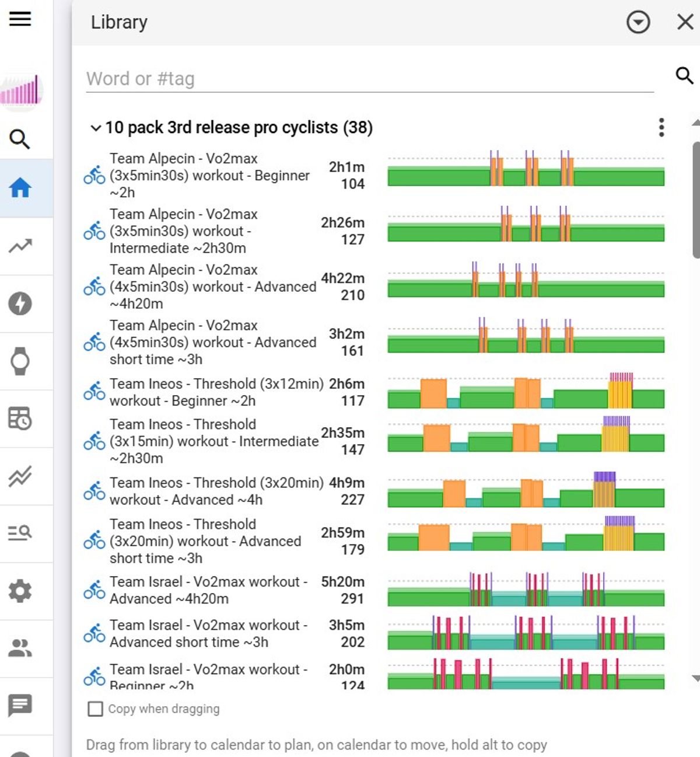Click Team Israel Vo2max Advanced 5h20m chart

coord(526,590)
